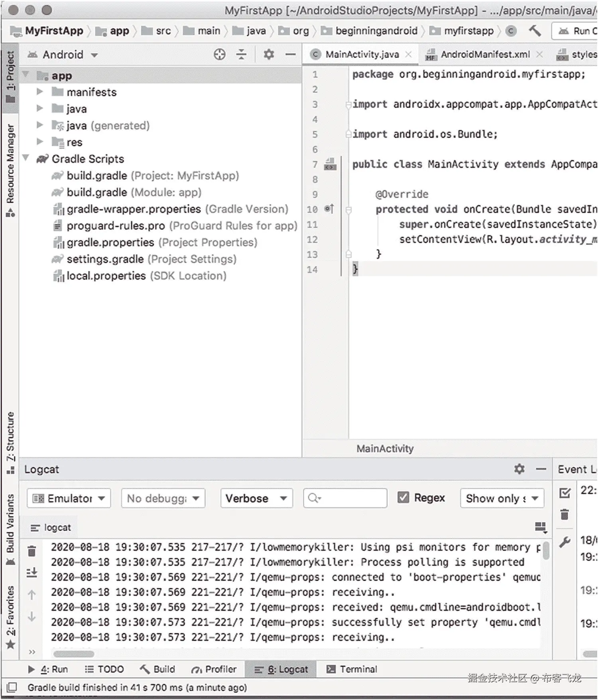The width and height of the screenshot is (598, 700).
Task: Open Project panel settings gear
Action: 269,54
